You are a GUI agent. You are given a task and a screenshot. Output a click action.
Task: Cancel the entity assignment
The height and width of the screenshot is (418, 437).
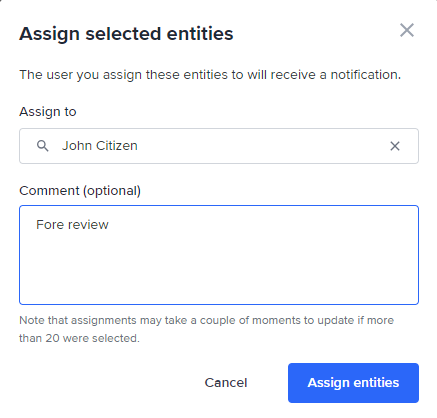coord(226,383)
